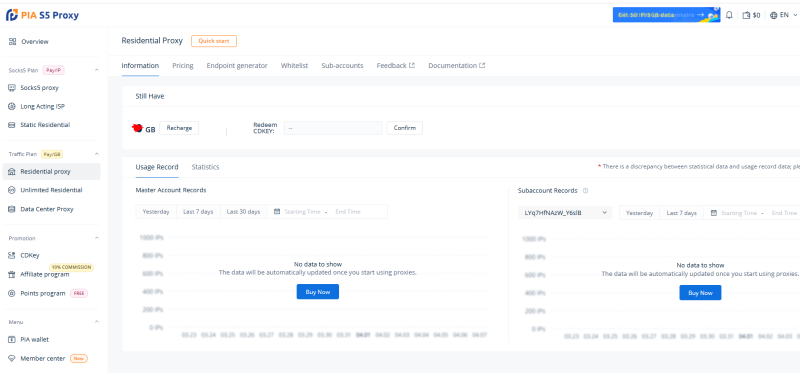The height and width of the screenshot is (373, 800).
Task: Open Unlimited Residential in sidebar
Action: click(x=52, y=190)
